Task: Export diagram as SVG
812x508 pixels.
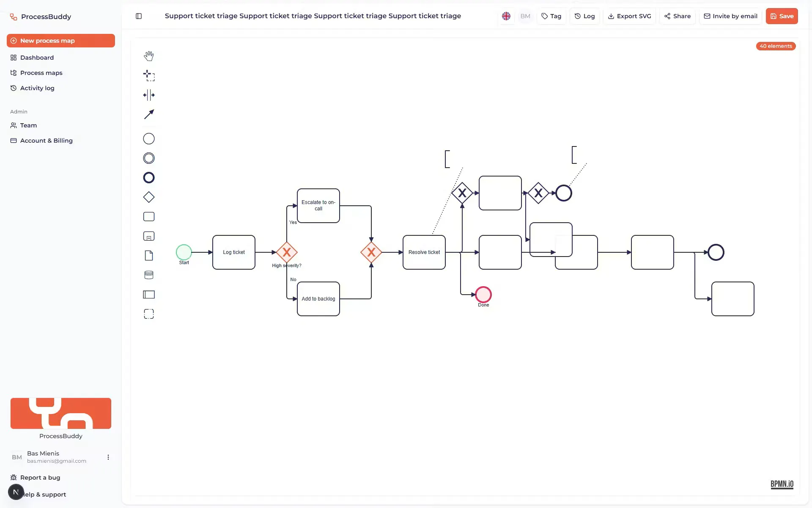Action: [x=629, y=16]
